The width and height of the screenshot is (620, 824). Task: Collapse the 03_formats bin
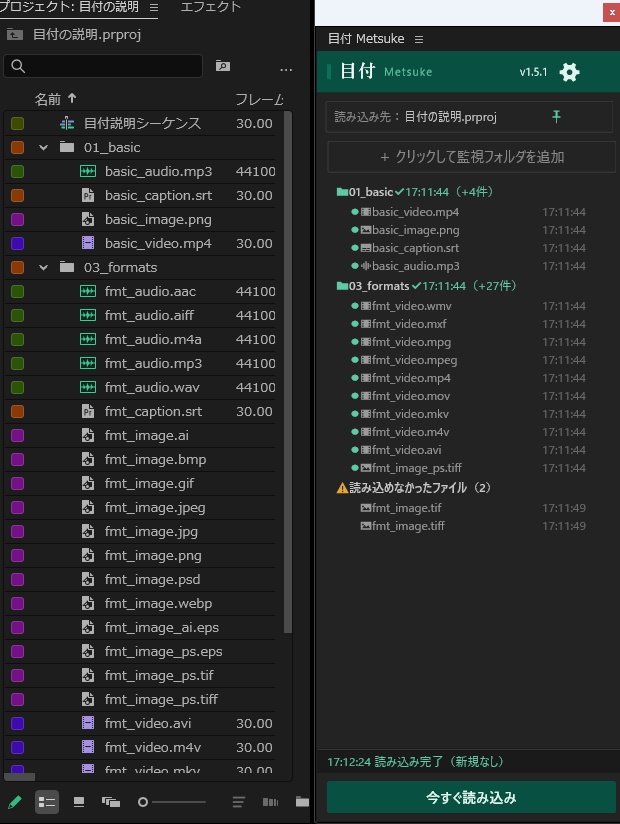click(x=44, y=267)
